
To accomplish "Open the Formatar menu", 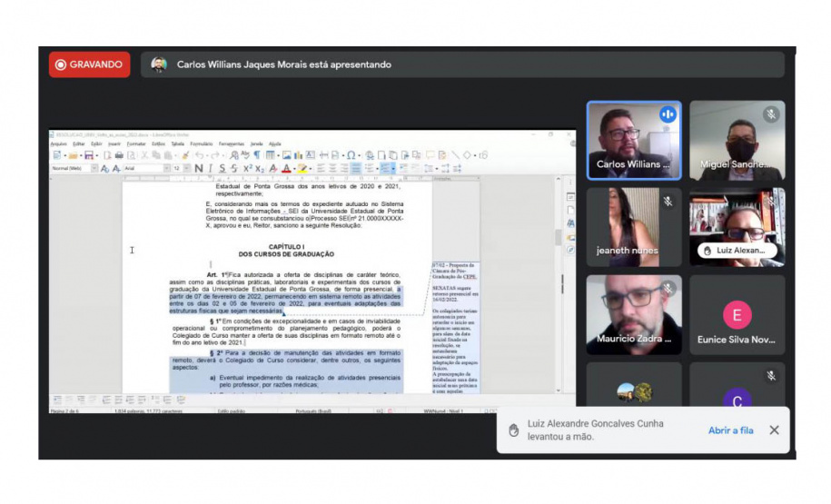I will tap(136, 143).
